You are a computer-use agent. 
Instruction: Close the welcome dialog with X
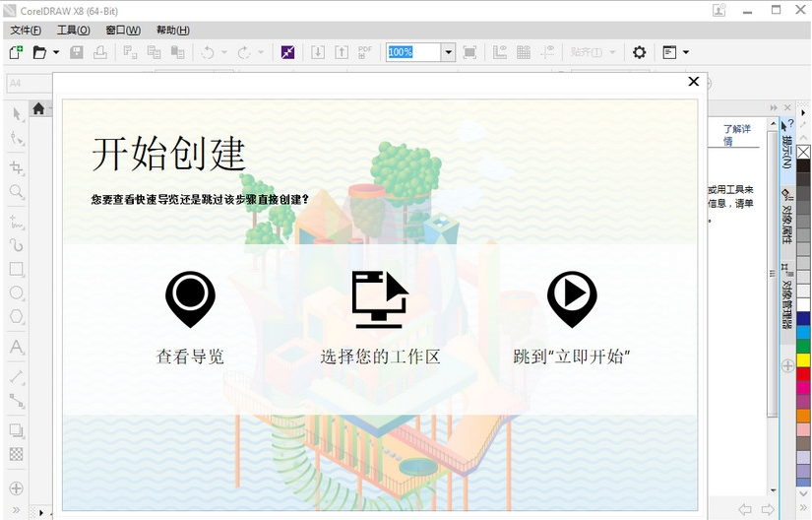click(693, 82)
